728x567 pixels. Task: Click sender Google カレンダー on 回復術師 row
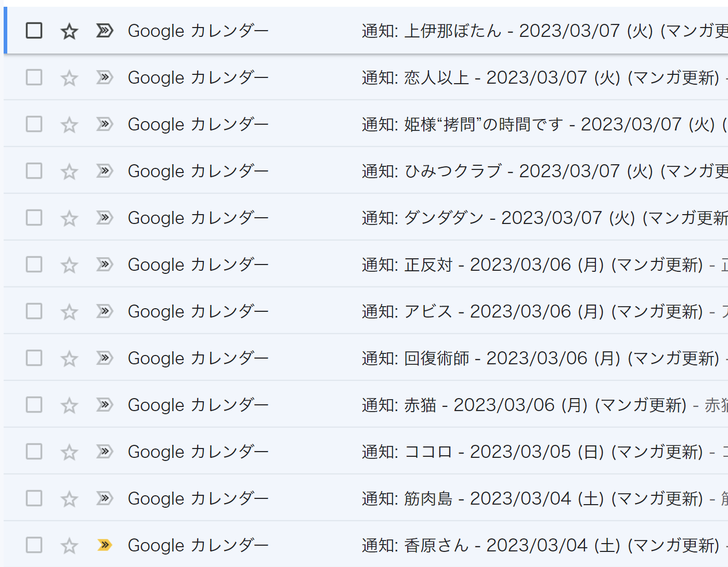click(x=198, y=359)
